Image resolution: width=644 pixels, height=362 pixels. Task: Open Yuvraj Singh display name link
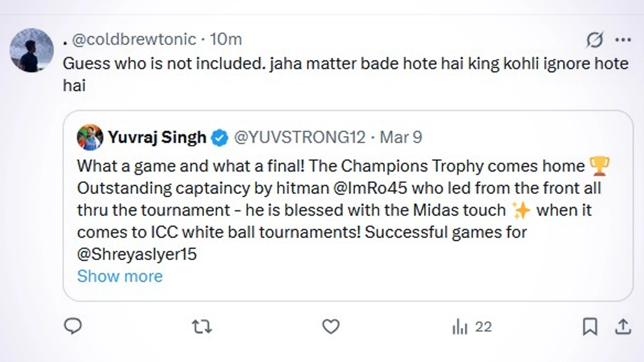[157, 137]
